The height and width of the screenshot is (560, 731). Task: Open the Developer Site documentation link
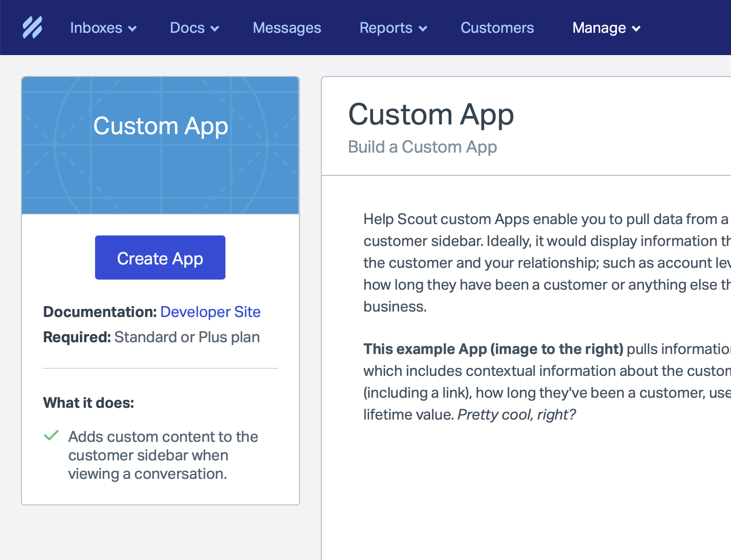click(x=210, y=312)
